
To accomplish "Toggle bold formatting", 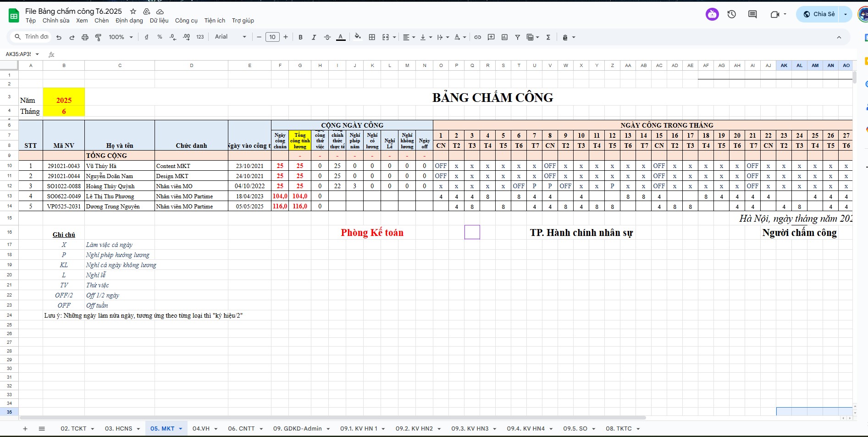I will 300,37.
